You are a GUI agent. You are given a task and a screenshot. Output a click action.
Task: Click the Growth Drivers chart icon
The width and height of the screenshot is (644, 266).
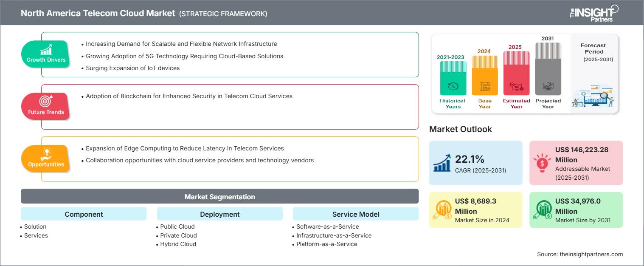click(46, 50)
